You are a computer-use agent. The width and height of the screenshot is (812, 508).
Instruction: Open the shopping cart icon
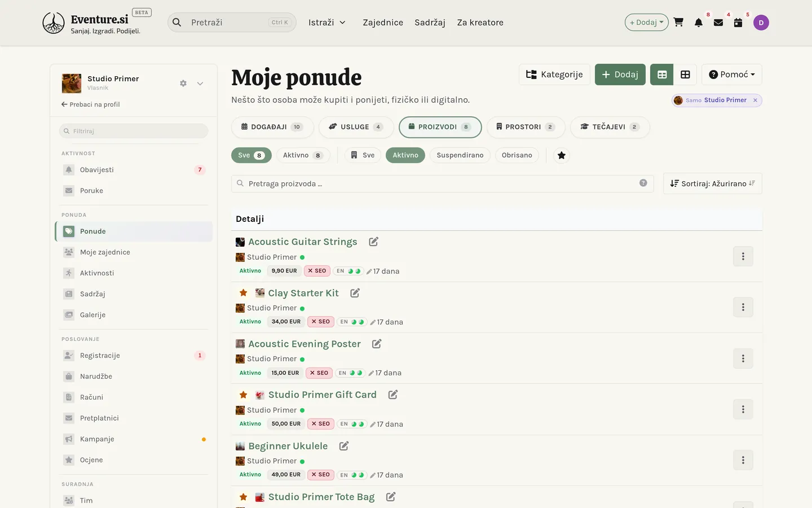point(678,23)
